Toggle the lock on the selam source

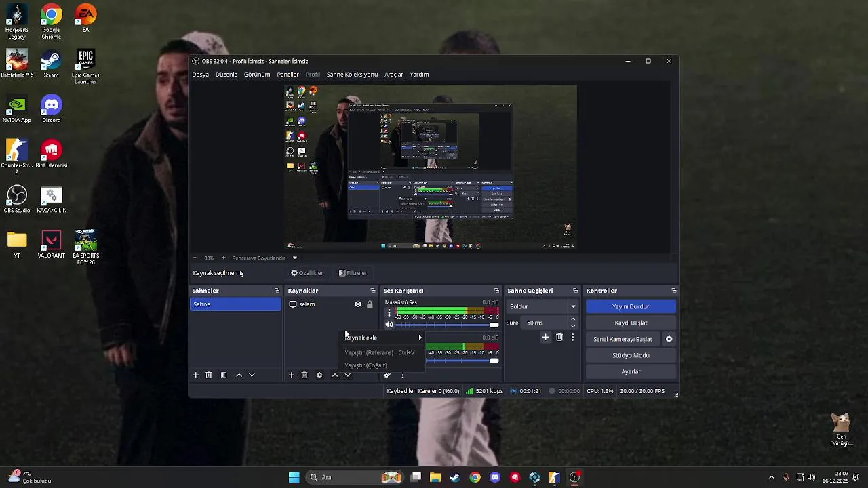click(x=370, y=304)
